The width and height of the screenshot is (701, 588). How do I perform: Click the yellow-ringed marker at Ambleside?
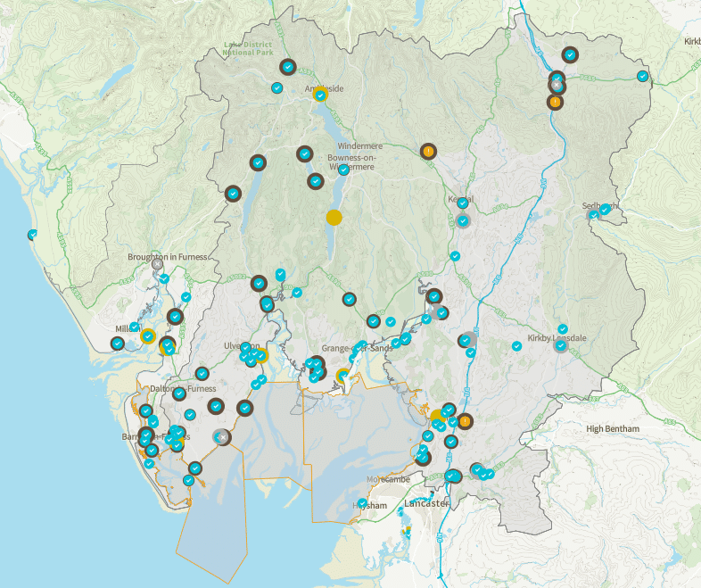(x=319, y=95)
